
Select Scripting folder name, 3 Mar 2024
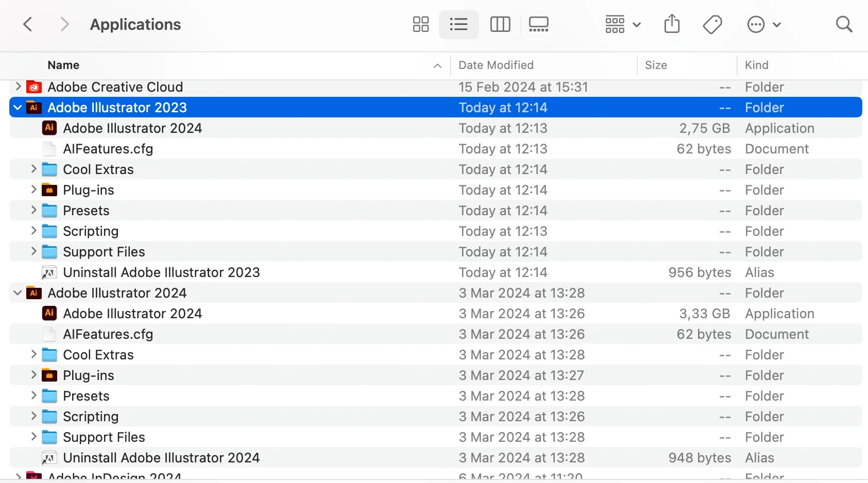(x=91, y=417)
